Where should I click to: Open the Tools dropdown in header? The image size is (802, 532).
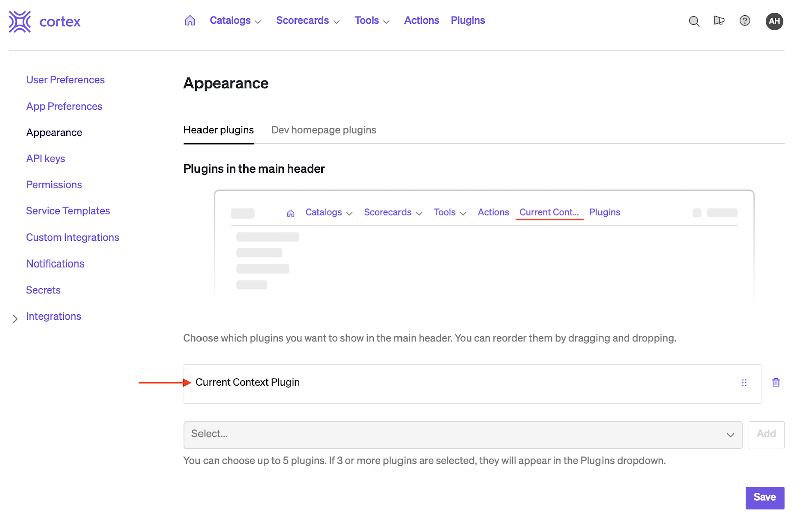coord(372,21)
